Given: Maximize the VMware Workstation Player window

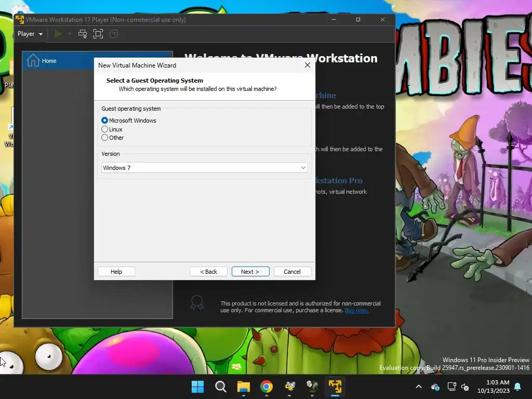Looking at the screenshot, I should point(358,20).
